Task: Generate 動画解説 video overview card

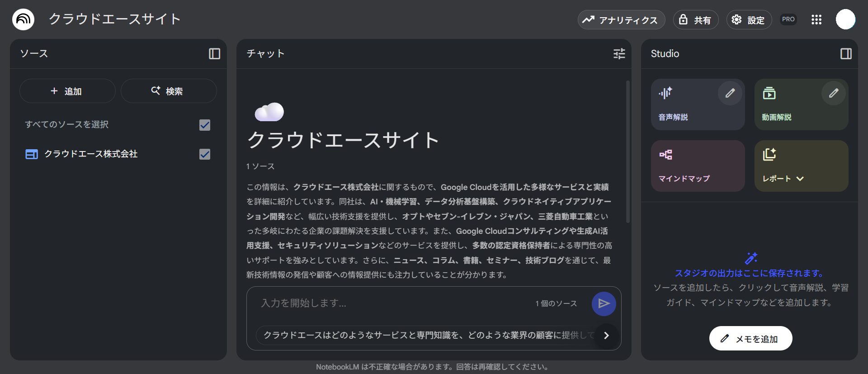Action: [x=801, y=104]
